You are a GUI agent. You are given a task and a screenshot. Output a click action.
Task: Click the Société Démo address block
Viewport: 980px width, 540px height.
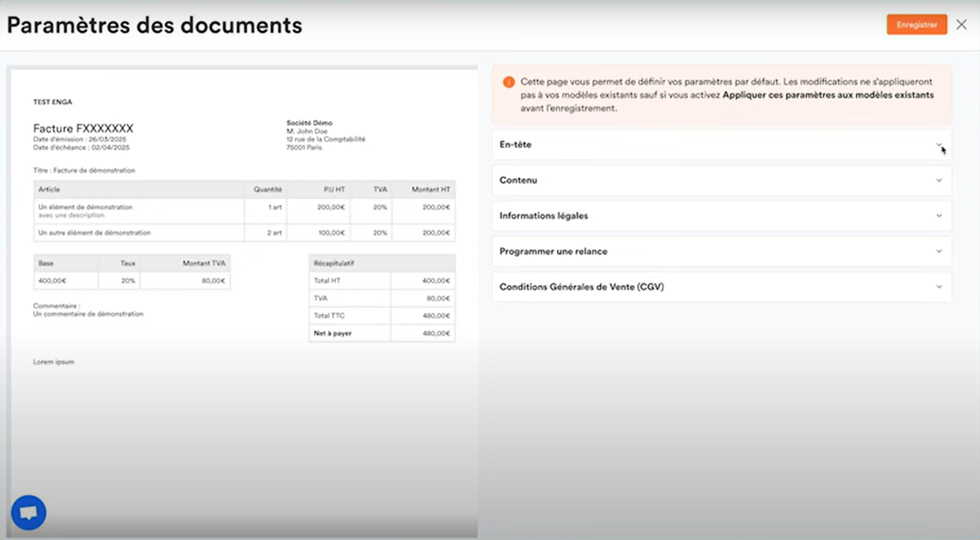[x=326, y=135]
